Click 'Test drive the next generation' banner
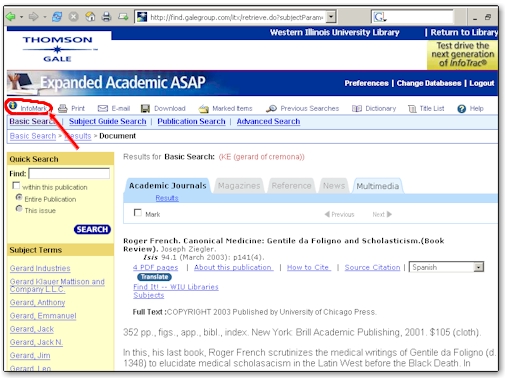This screenshot has height=380, width=507. [x=462, y=54]
